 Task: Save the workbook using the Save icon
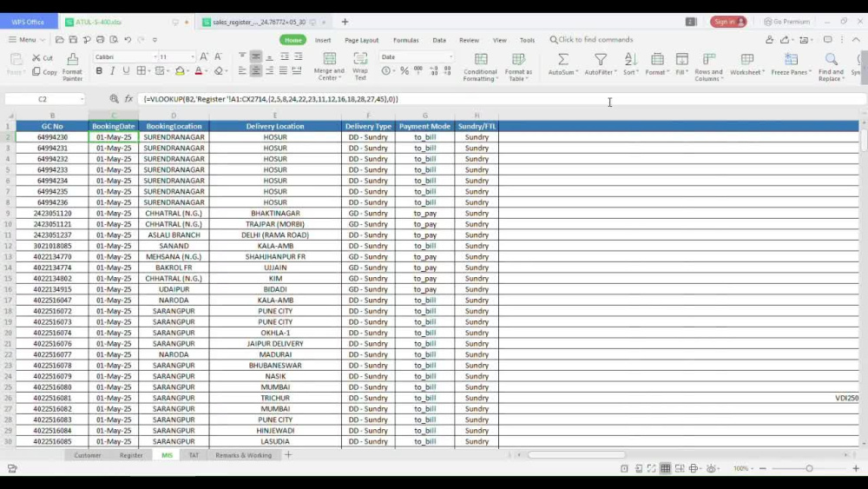coord(73,40)
